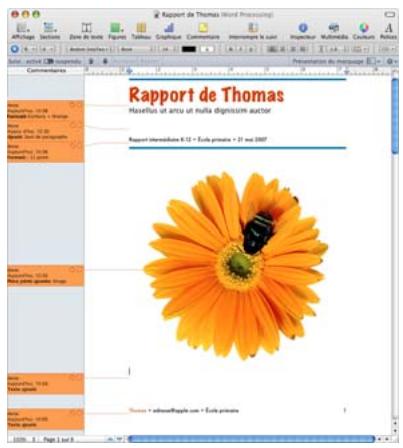Open the list style dropdown at format bar end
403x448 pixels.
pos(388,49)
